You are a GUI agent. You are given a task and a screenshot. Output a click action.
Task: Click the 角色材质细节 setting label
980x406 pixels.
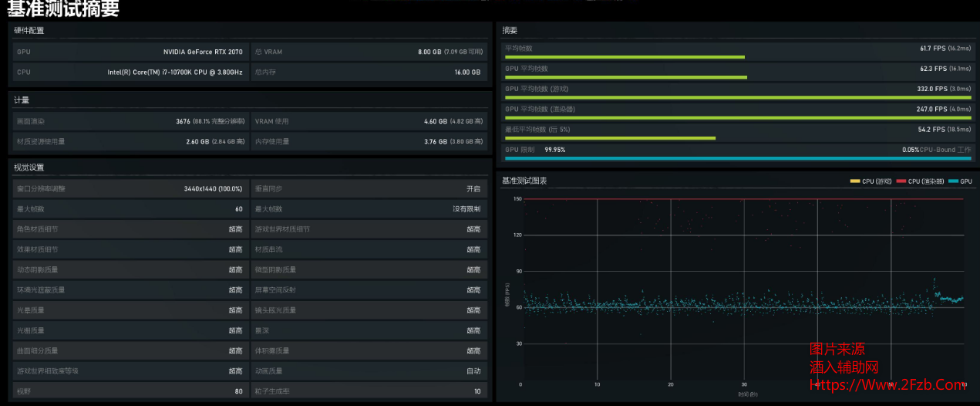(38, 229)
